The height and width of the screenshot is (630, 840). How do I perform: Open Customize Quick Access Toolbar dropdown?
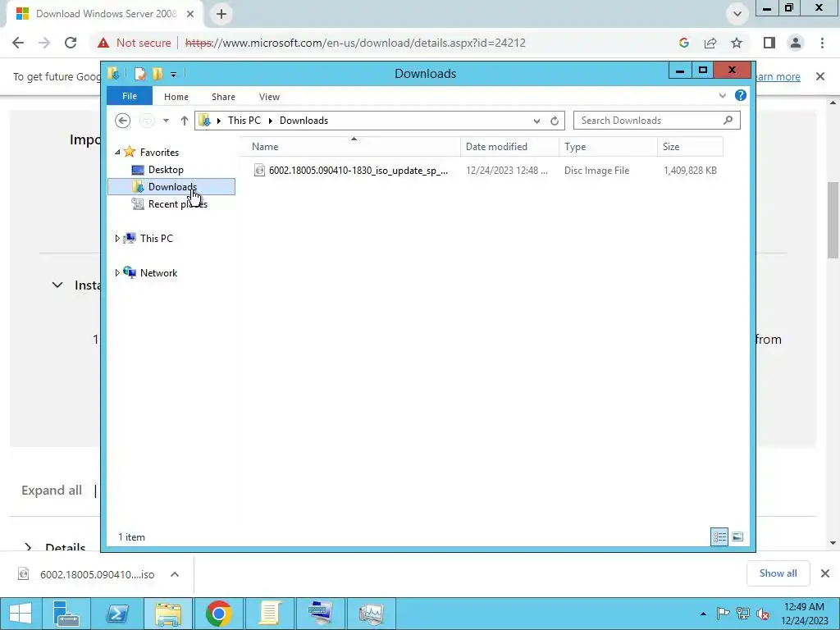click(174, 75)
